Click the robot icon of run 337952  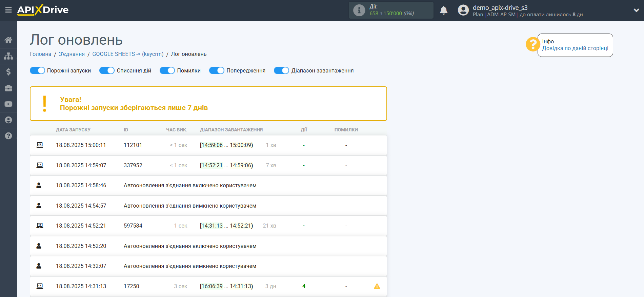pos(40,165)
